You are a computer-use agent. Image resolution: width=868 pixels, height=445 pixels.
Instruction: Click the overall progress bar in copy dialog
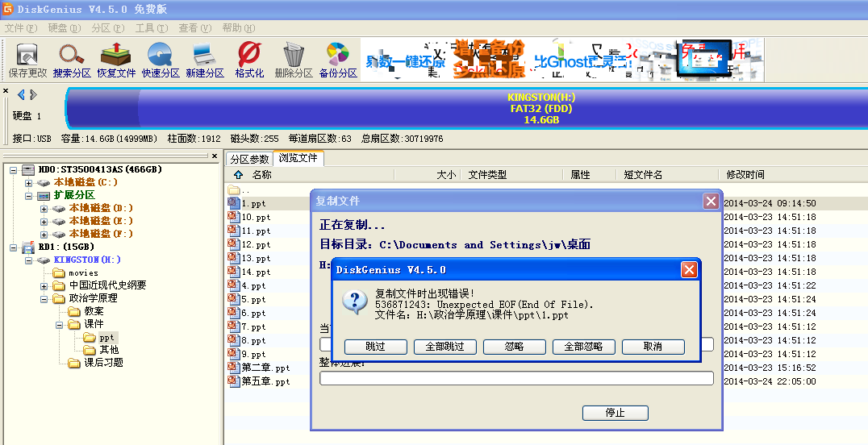pos(516,379)
